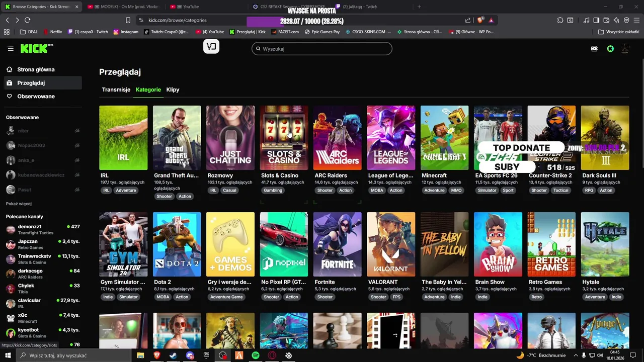Open the user profile avatar menu

coord(625,49)
